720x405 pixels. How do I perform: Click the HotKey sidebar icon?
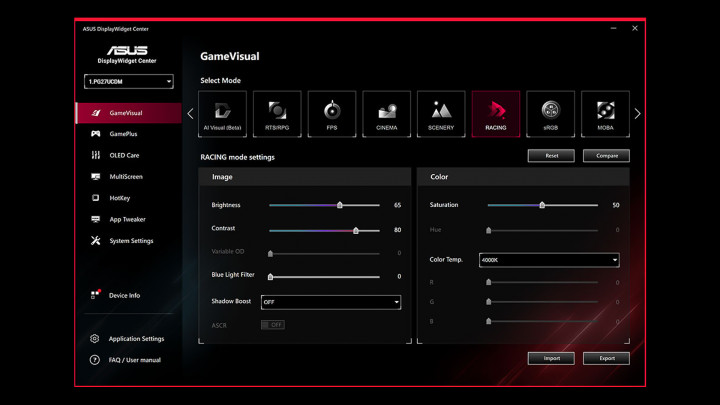(96, 198)
